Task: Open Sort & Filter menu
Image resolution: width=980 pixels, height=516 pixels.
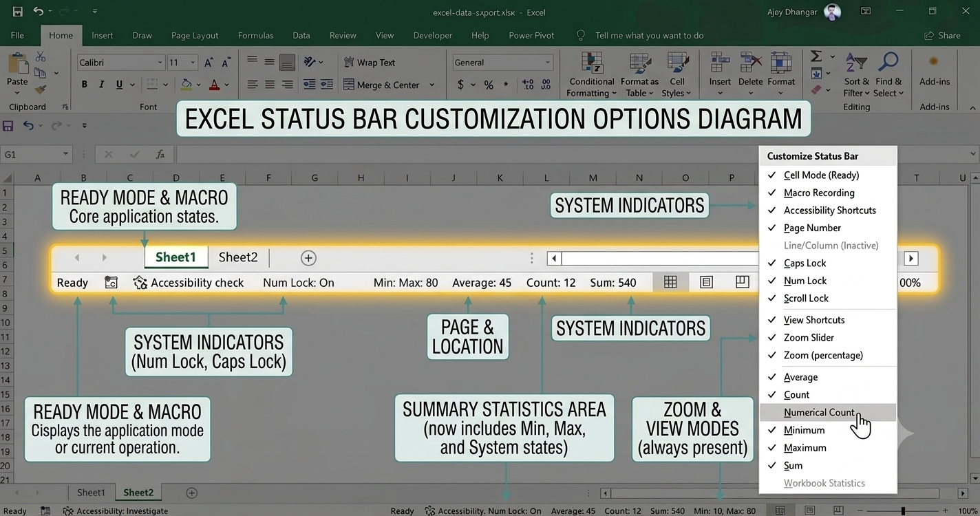Action: tap(857, 74)
